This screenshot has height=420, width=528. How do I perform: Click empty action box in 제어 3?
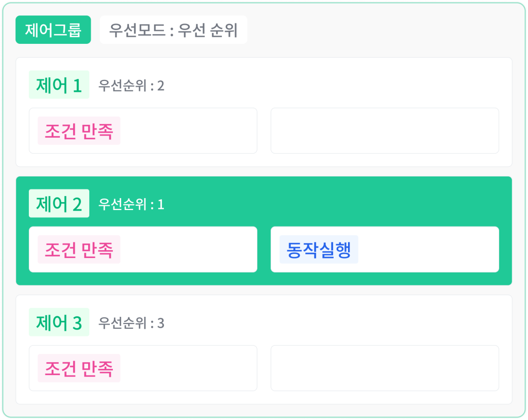click(385, 368)
